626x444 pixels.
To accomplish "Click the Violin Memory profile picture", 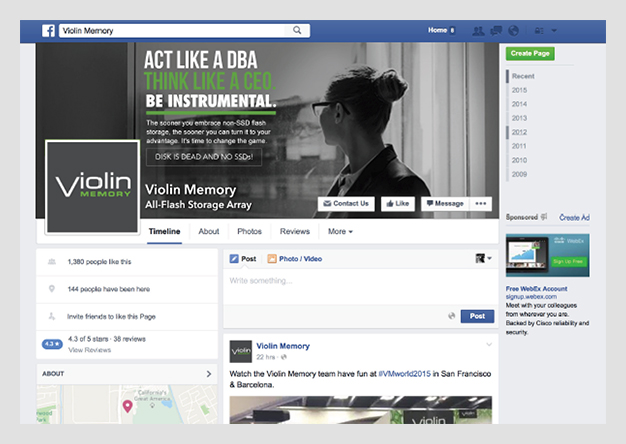I will click(x=93, y=187).
